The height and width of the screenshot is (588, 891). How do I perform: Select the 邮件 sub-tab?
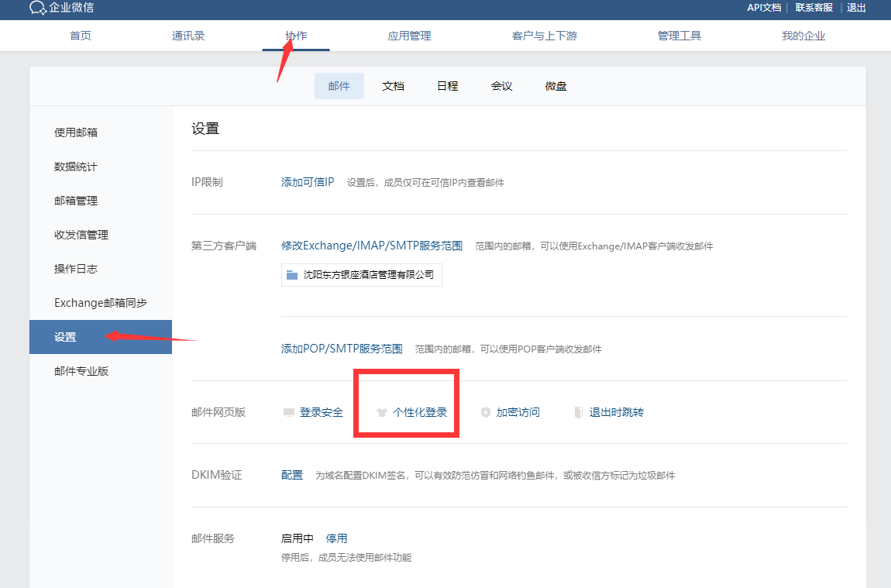tap(339, 86)
